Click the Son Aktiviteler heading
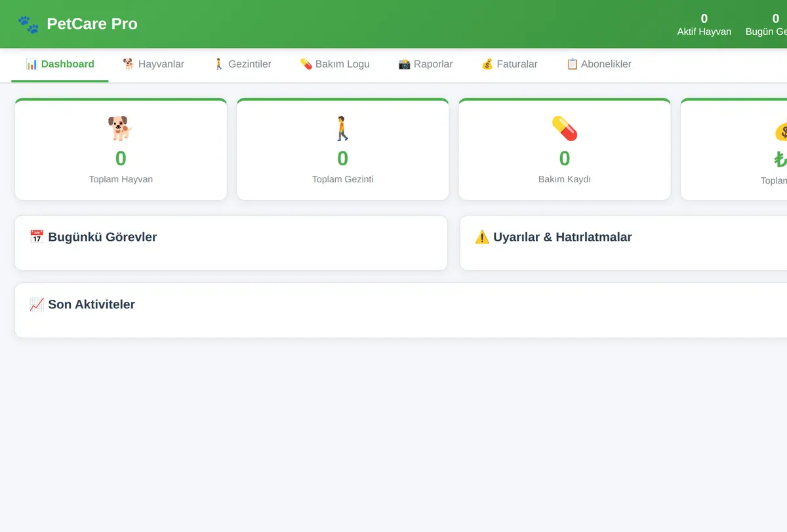 pos(91,304)
